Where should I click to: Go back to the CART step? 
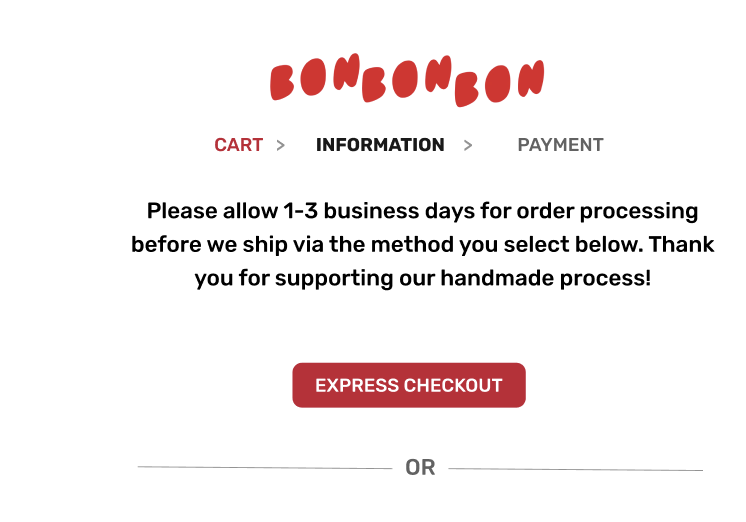point(238,145)
